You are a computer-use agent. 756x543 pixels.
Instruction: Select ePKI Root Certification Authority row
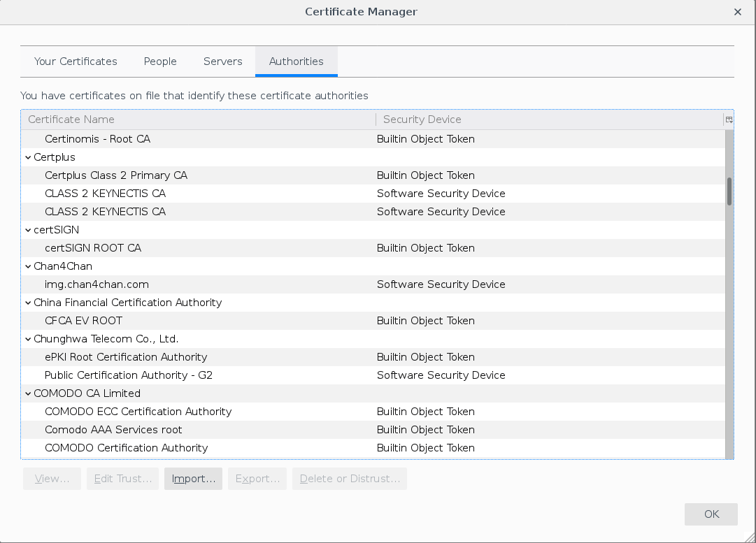[x=373, y=358]
